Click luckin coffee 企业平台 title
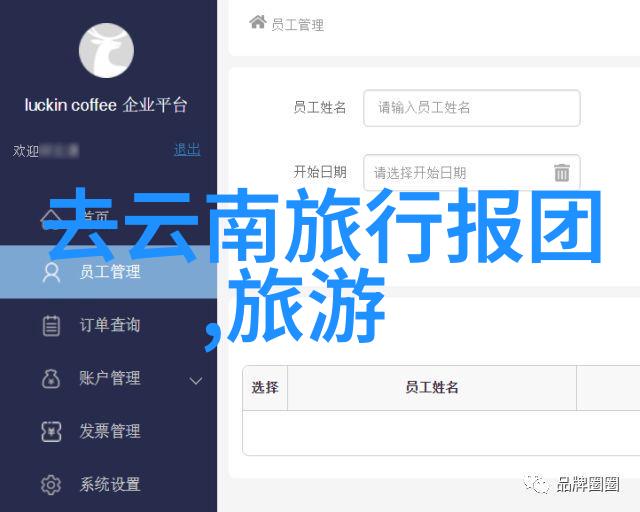 tap(106, 105)
